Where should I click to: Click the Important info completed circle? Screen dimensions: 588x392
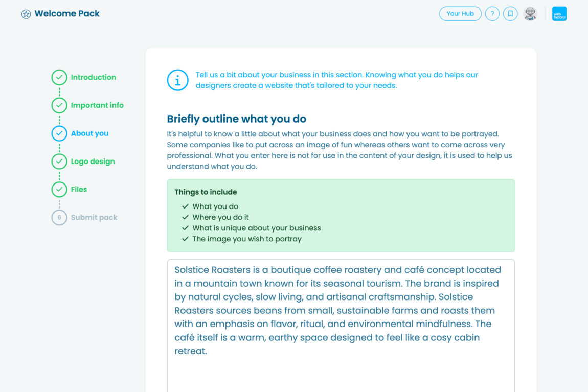pyautogui.click(x=59, y=105)
